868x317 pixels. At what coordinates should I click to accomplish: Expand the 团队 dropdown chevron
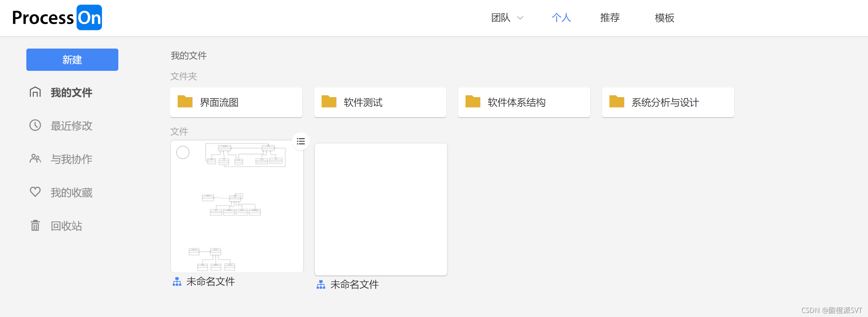520,18
